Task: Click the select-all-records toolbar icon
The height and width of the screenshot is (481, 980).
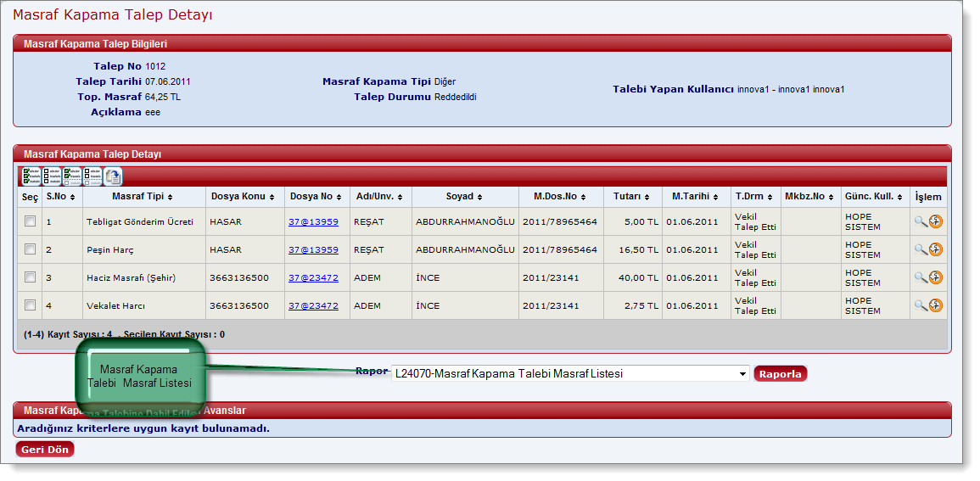Action: [x=30, y=176]
